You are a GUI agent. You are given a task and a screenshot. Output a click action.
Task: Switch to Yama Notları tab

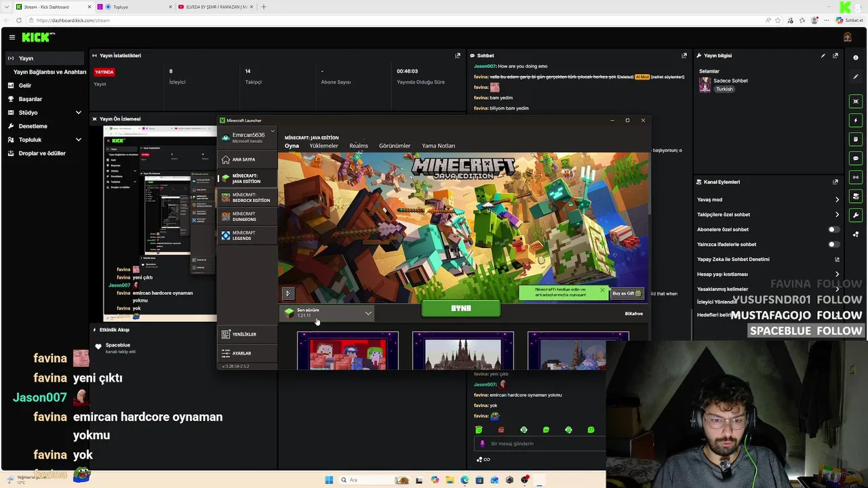(x=438, y=146)
